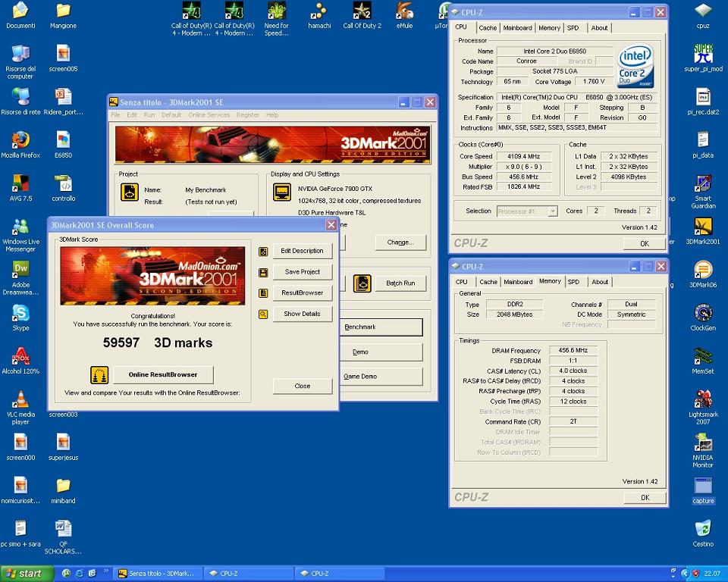Image resolution: width=728 pixels, height=582 pixels.
Task: Select the Cestino recycle bin icon
Action: tap(703, 533)
